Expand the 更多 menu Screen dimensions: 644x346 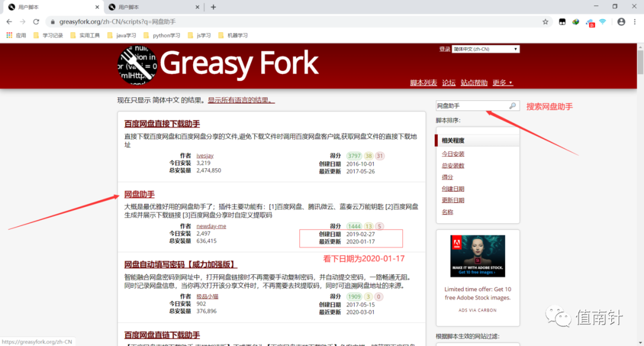pyautogui.click(x=502, y=82)
